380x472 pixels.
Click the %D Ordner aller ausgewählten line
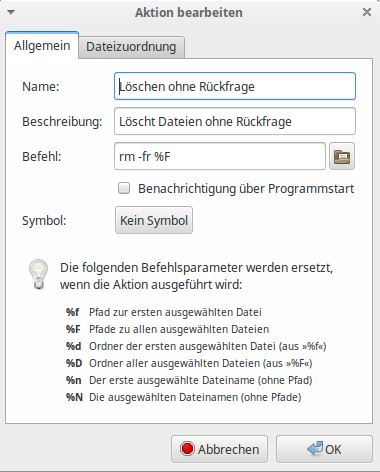coord(189,363)
